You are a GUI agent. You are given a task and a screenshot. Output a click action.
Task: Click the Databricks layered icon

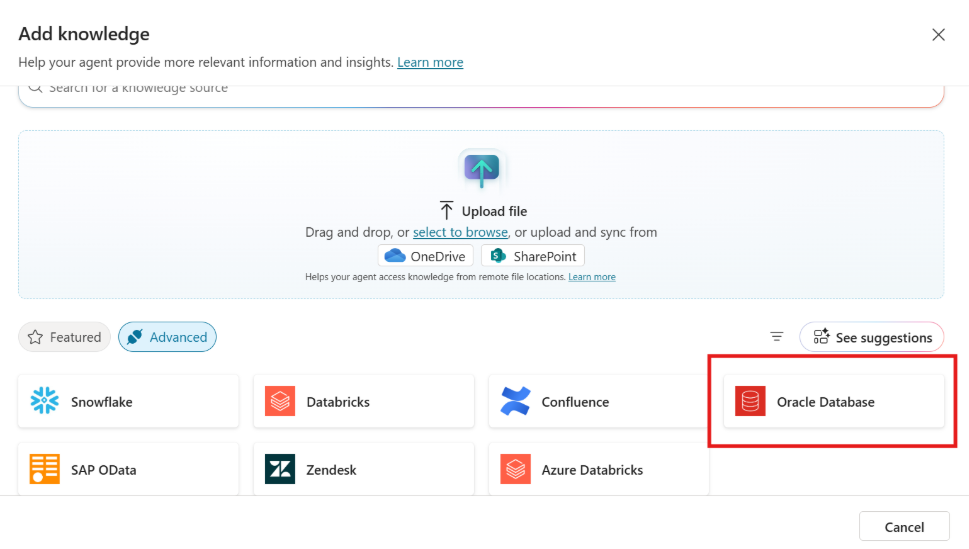tap(280, 401)
